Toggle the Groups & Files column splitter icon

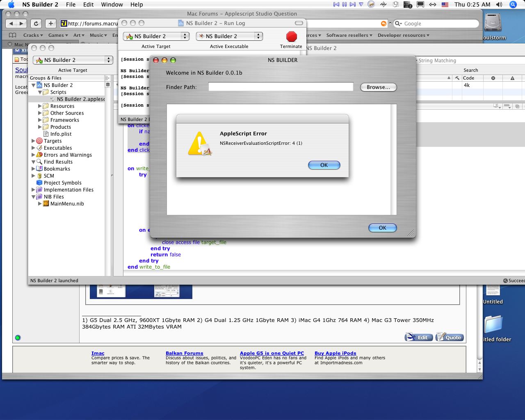pos(107,78)
